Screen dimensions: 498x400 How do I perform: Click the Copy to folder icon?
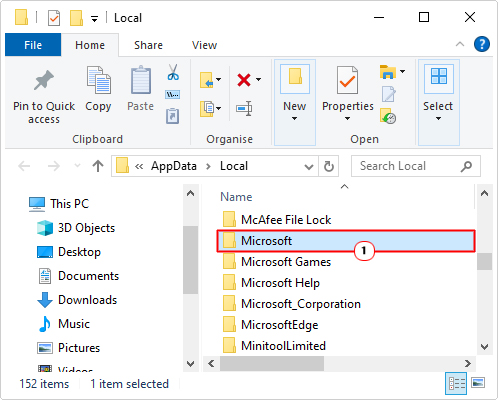pyautogui.click(x=207, y=109)
